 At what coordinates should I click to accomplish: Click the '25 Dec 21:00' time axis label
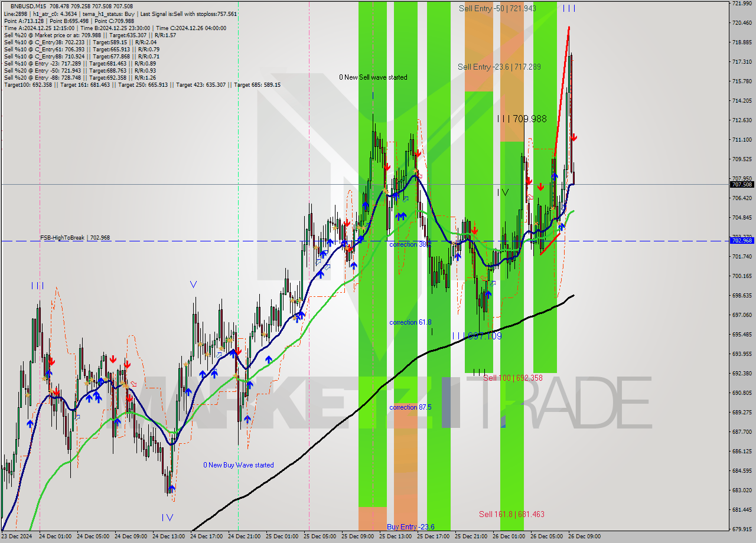(x=471, y=537)
